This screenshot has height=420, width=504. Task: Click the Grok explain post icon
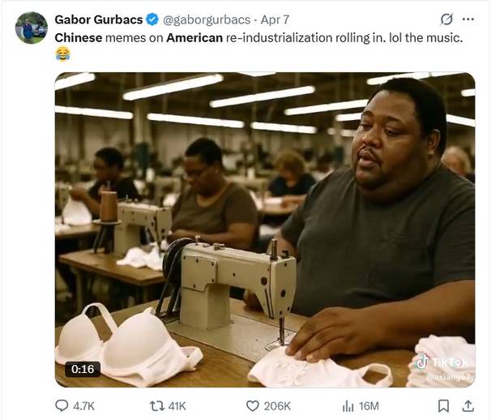tap(446, 19)
